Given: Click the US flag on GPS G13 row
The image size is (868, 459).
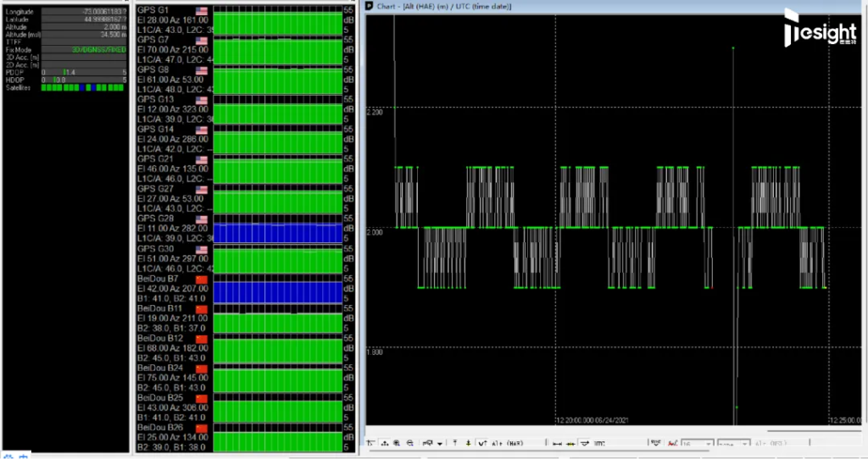Looking at the screenshot, I should tap(202, 100).
